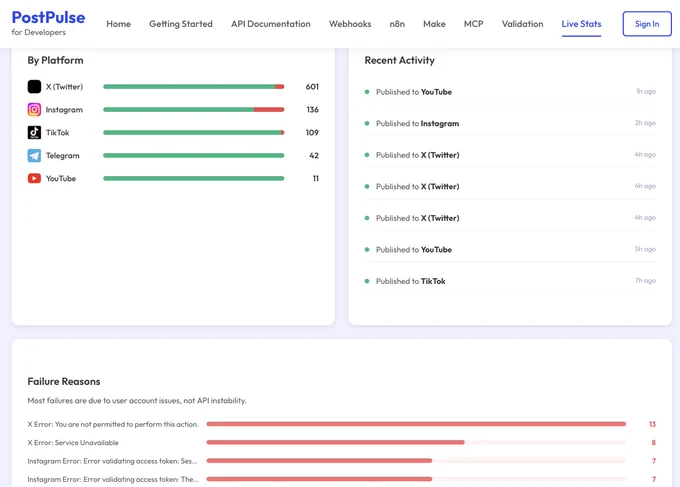
Task: Click the Telegram platform icon
Action: [x=34, y=155]
